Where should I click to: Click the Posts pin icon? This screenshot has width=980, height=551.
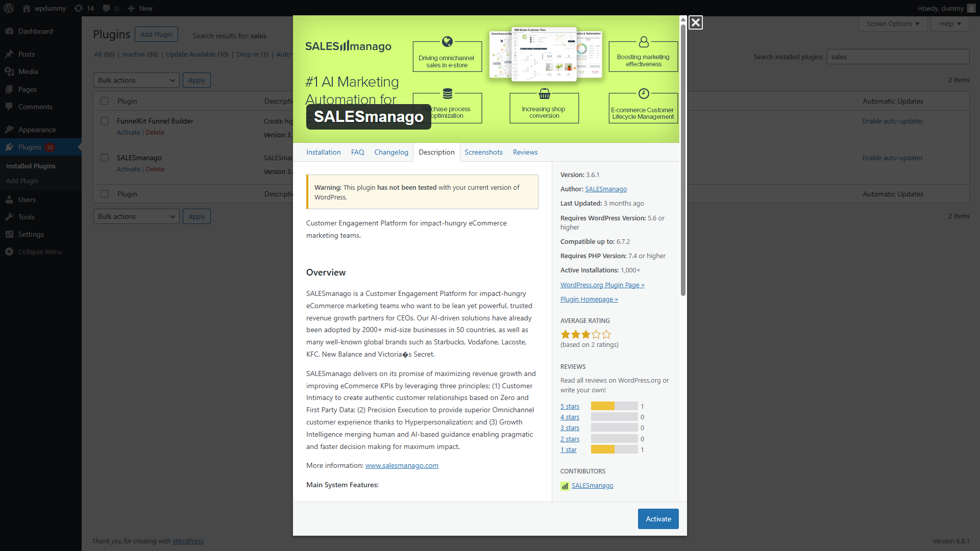(x=9, y=54)
